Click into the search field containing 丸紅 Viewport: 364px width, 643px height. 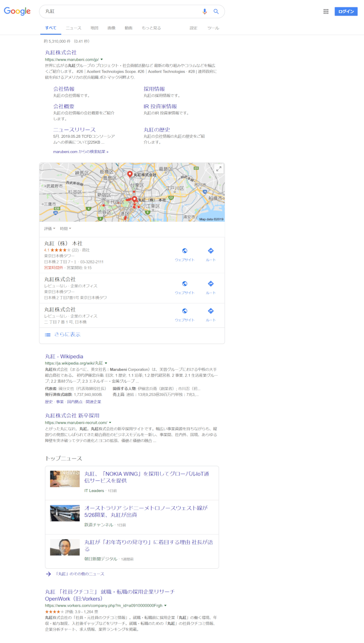(121, 11)
